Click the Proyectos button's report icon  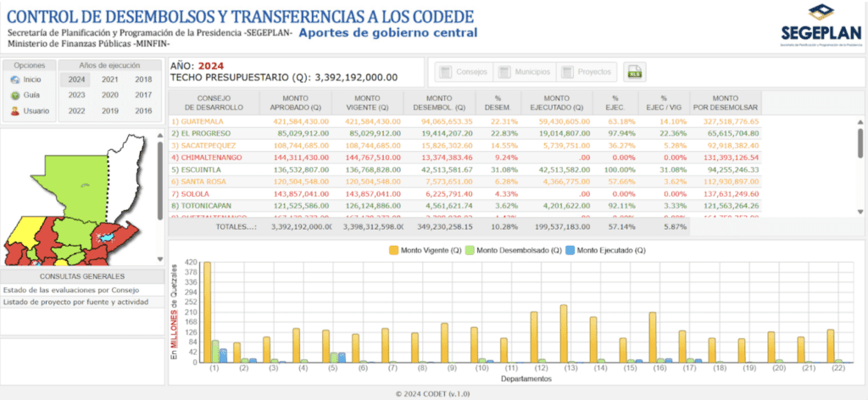(x=568, y=73)
